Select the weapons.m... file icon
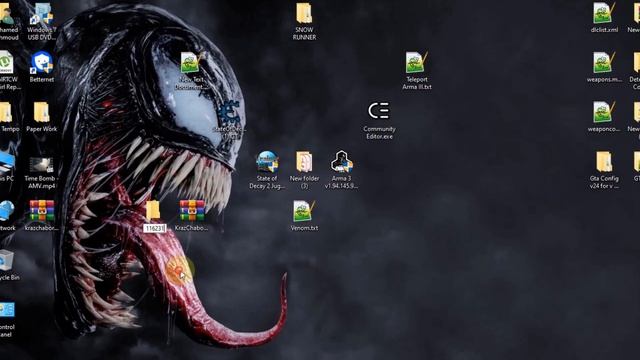The image size is (640, 360). (x=603, y=62)
